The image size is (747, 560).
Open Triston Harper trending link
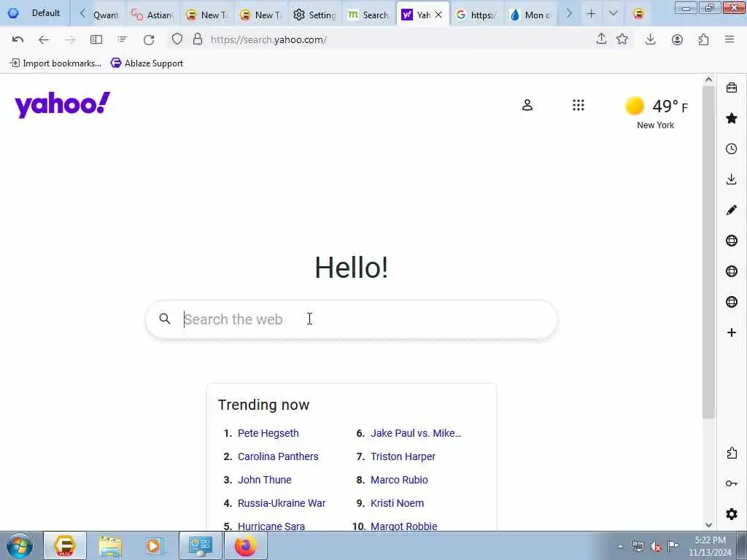(403, 456)
